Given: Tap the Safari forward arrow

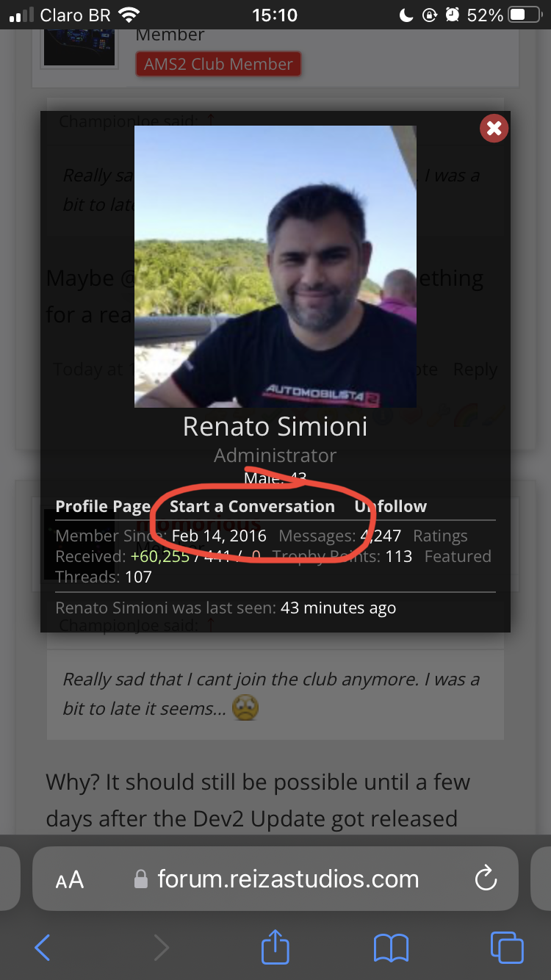Looking at the screenshot, I should click(x=161, y=947).
